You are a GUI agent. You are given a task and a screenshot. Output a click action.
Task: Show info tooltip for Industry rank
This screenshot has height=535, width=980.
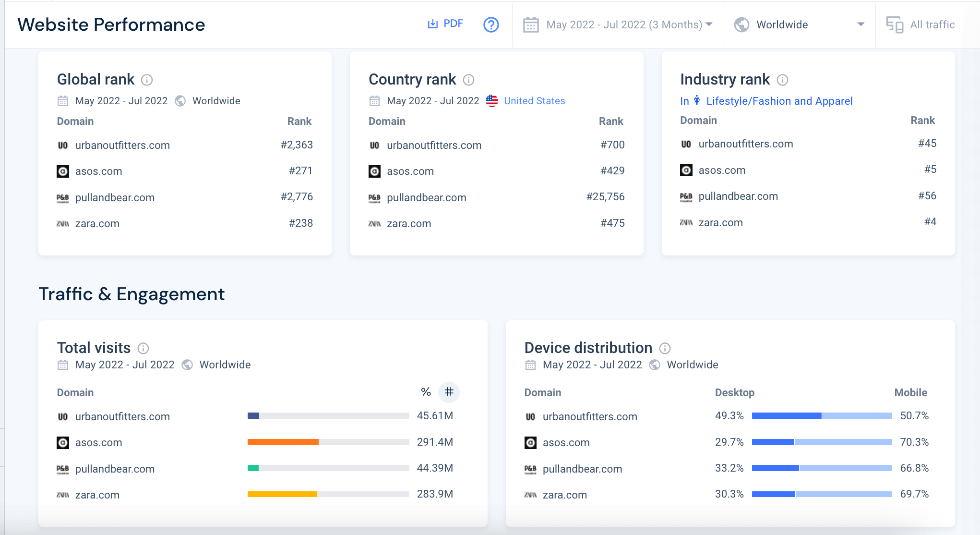point(782,80)
